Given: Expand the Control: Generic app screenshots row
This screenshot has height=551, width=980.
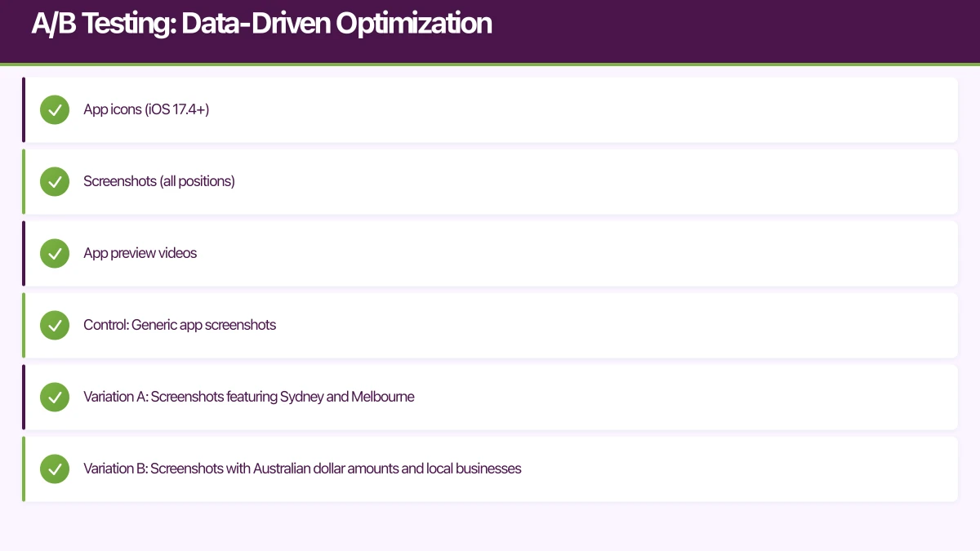Looking at the screenshot, I should pos(490,325).
